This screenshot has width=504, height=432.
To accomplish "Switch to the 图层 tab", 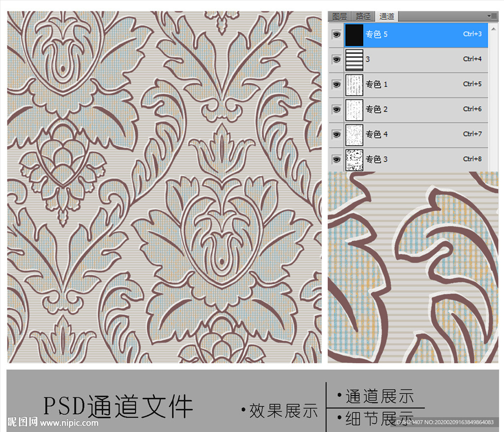I will coord(340,16).
